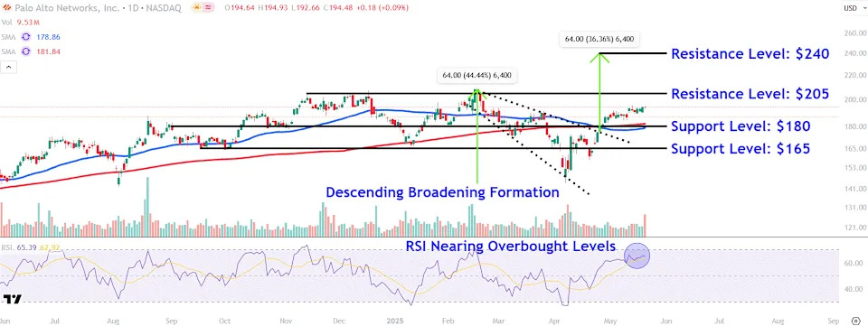
Task: Select the 64.00 (36.36%) 6,400 measurement label
Action: point(599,39)
